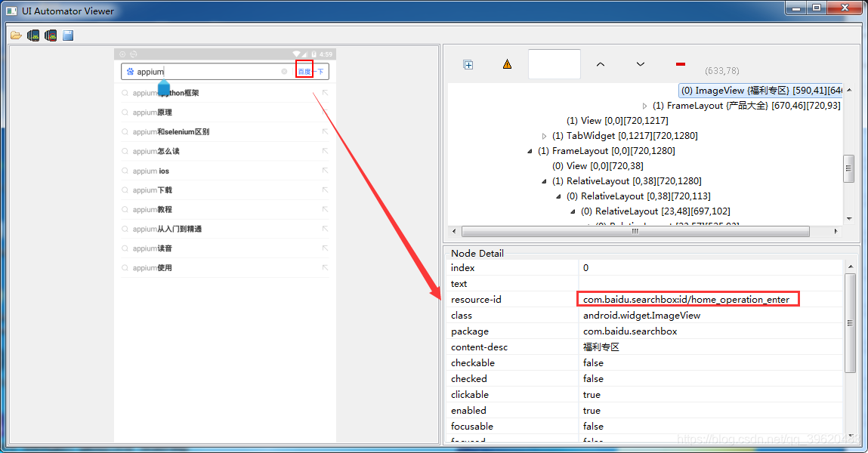868x453 pixels.
Task: Click the enabled row value true
Action: point(592,411)
